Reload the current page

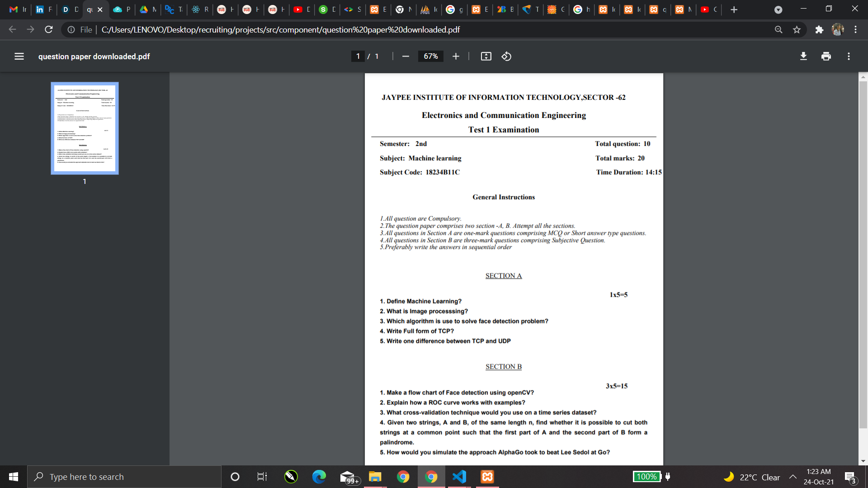point(49,30)
